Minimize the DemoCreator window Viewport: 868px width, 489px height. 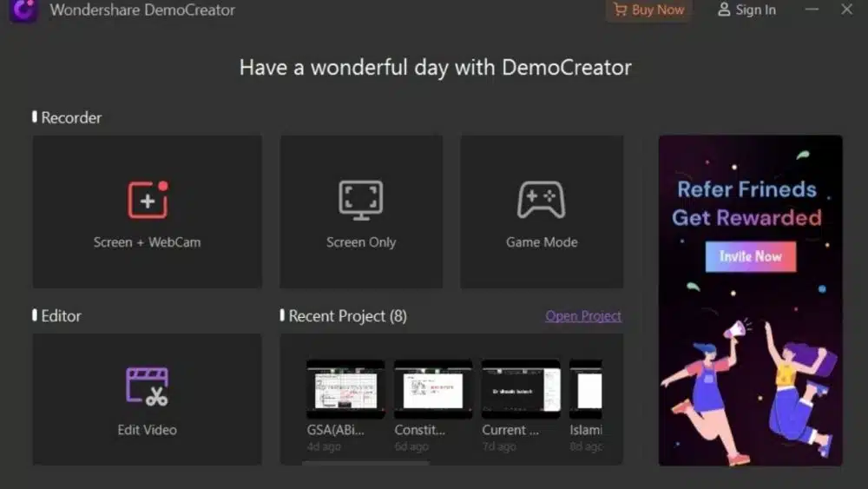point(812,10)
